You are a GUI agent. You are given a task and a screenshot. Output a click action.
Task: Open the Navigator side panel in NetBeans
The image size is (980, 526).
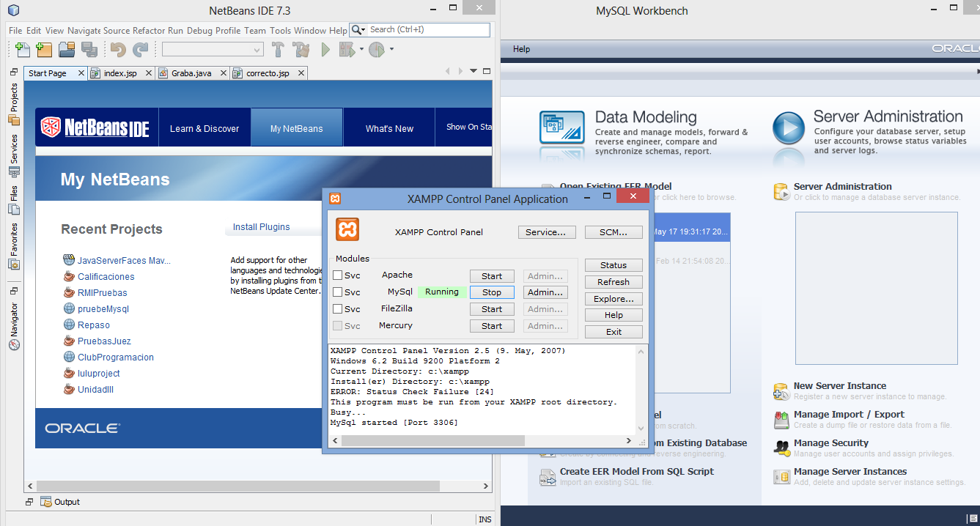click(14, 326)
